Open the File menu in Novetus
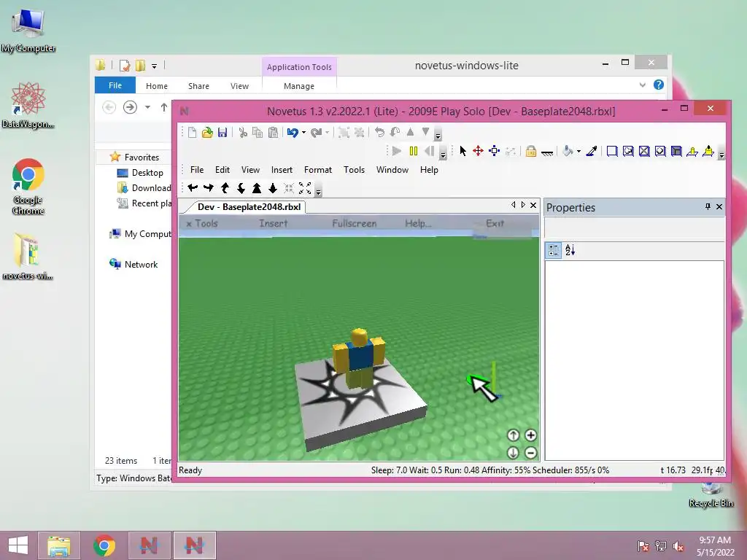The width and height of the screenshot is (747, 560). pyautogui.click(x=197, y=169)
